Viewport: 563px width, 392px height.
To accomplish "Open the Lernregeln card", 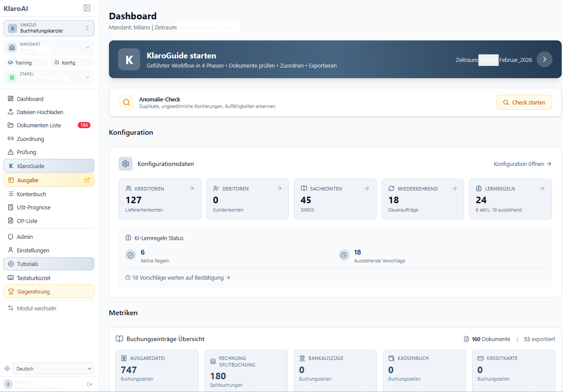I will (510, 199).
